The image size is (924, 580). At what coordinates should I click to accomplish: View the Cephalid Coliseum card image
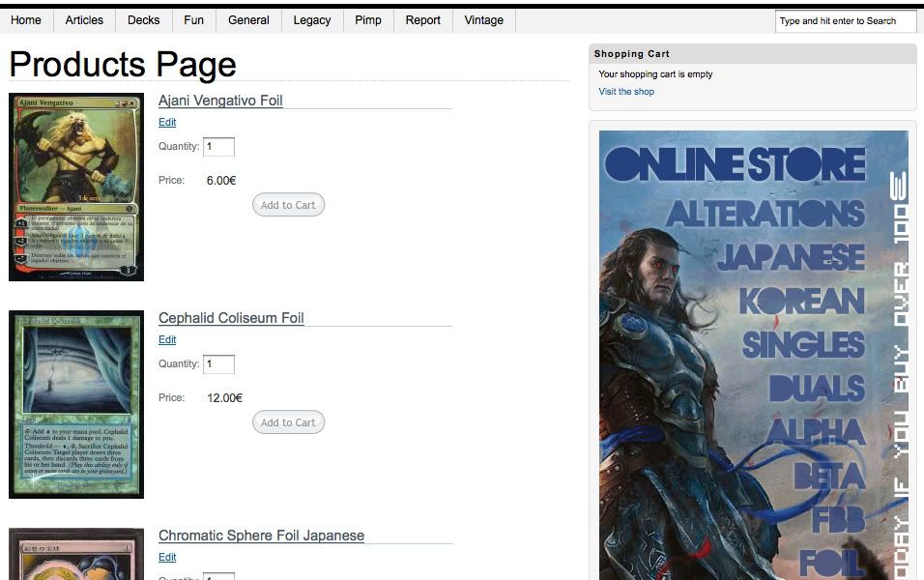tap(76, 404)
